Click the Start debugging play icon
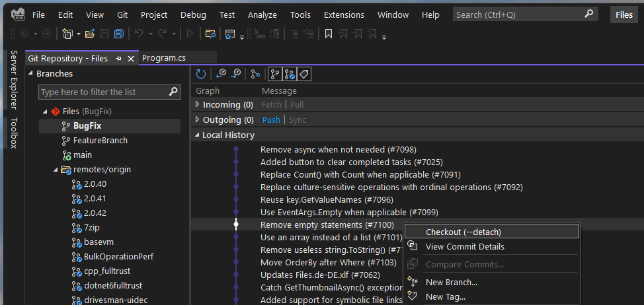644x305 pixels. 190,34
